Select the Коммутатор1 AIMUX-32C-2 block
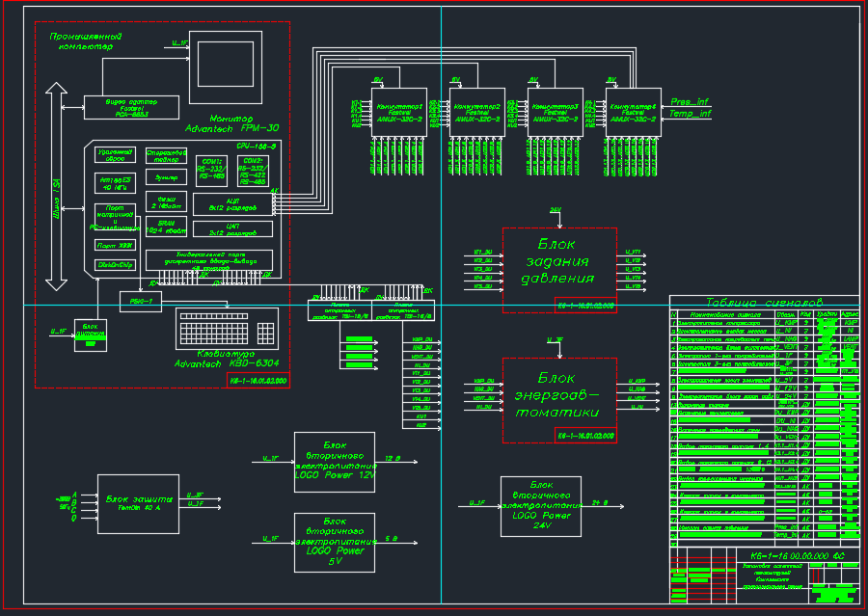 pos(399,113)
